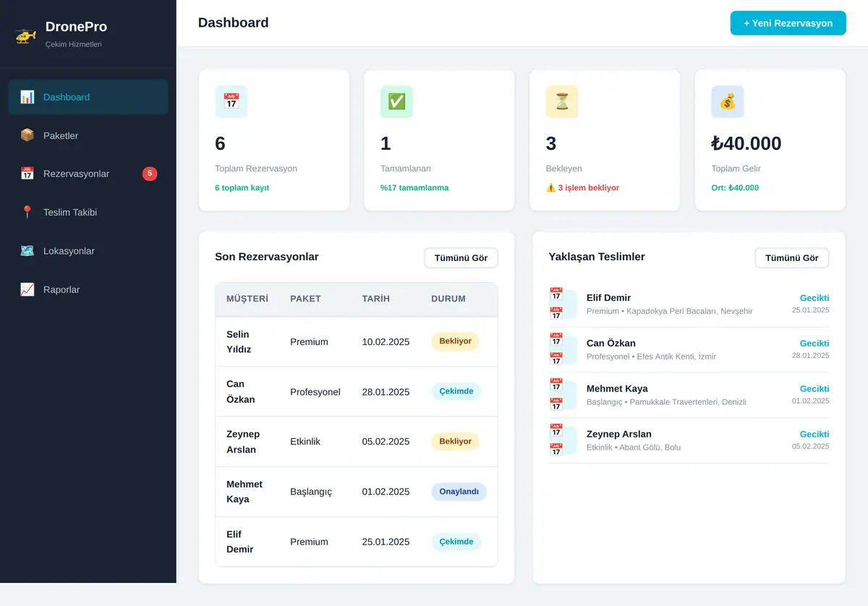Image resolution: width=868 pixels, height=606 pixels.
Task: Click the Tamamlanan green checkmark icon
Action: (x=397, y=101)
